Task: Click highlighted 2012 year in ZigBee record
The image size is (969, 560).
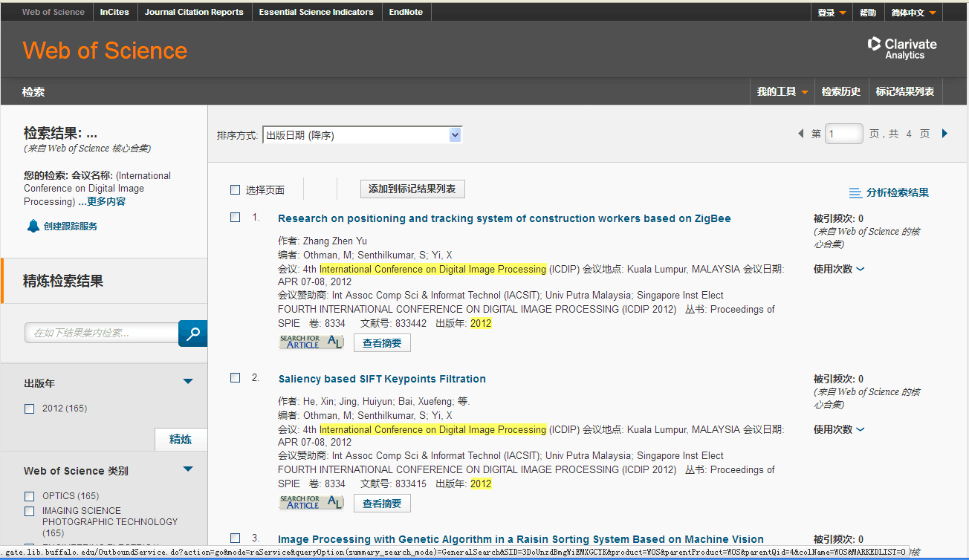Action: pyautogui.click(x=481, y=323)
